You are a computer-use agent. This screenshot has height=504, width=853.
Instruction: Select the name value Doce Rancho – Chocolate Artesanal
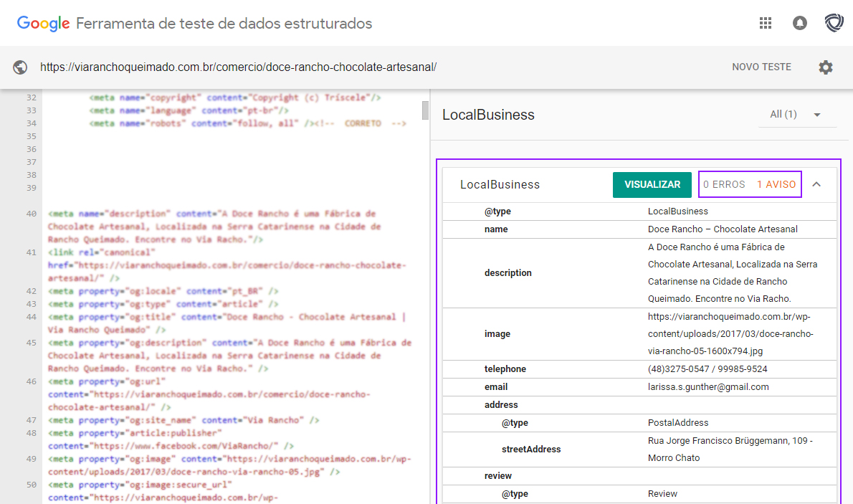pyautogui.click(x=723, y=229)
